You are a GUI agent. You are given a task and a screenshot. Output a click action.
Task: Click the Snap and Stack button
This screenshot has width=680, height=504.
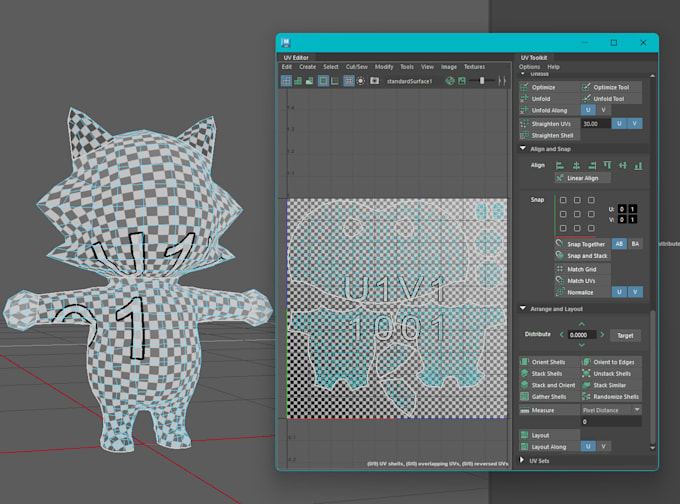point(582,255)
